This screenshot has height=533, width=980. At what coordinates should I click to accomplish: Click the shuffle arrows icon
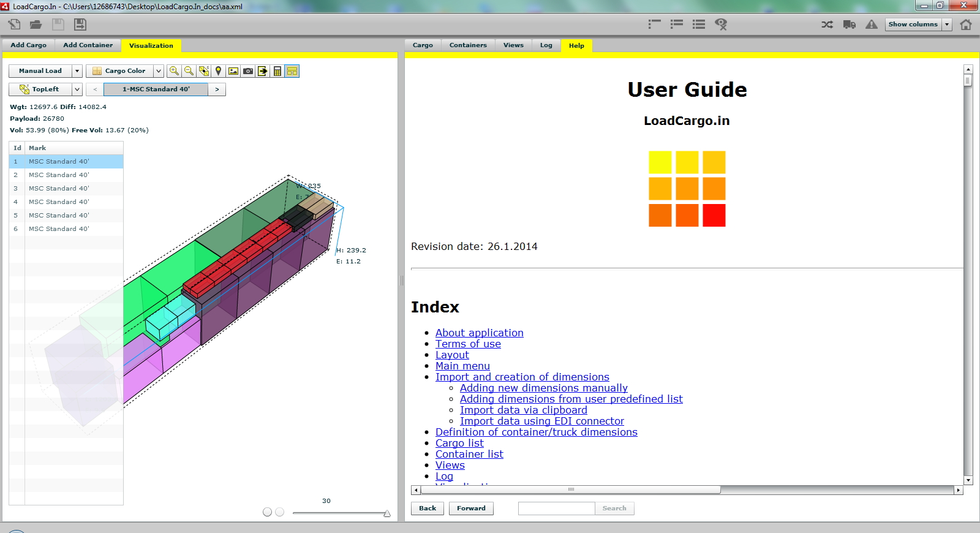tap(827, 25)
